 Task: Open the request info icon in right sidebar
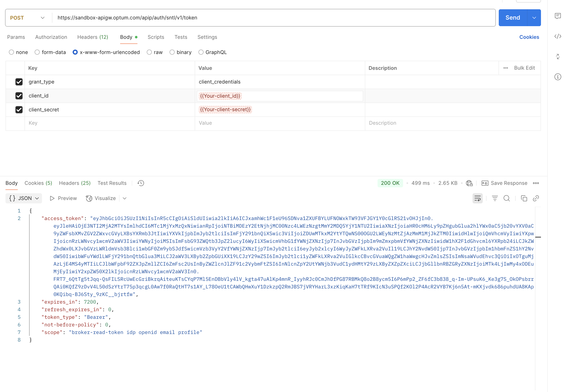pos(558,77)
